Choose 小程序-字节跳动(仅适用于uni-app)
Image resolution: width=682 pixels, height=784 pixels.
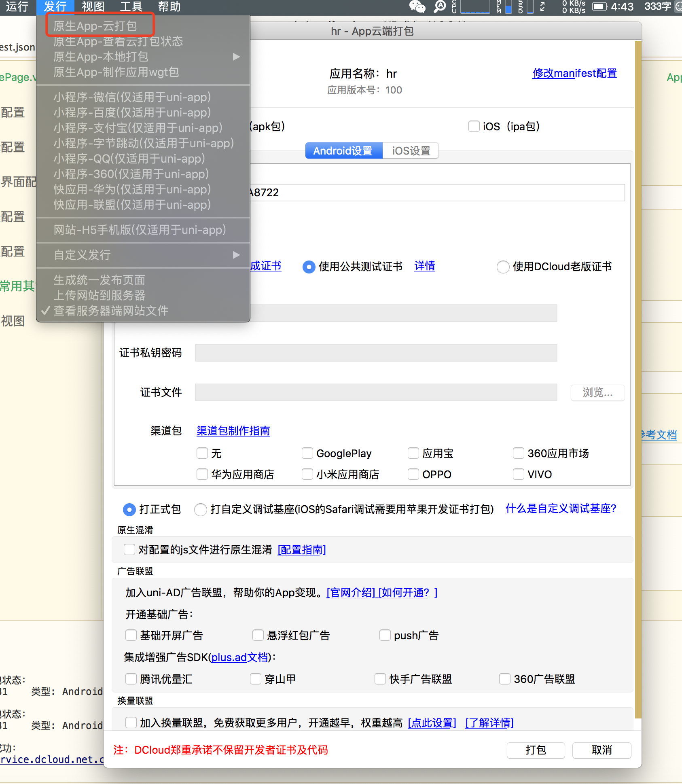click(143, 143)
